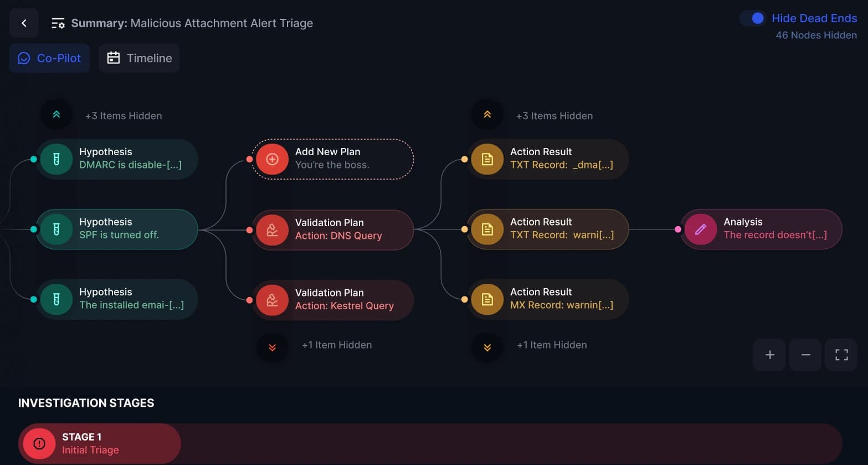Click the zoom in plus control

(769, 355)
